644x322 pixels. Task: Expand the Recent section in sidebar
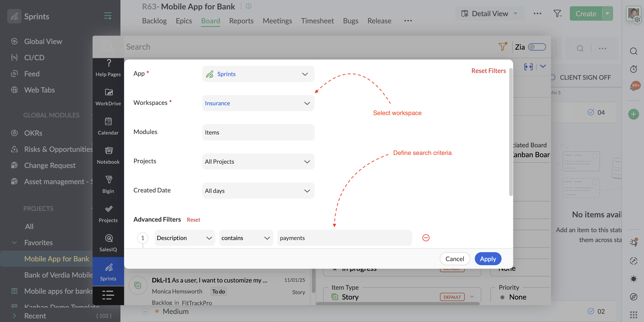point(14,316)
